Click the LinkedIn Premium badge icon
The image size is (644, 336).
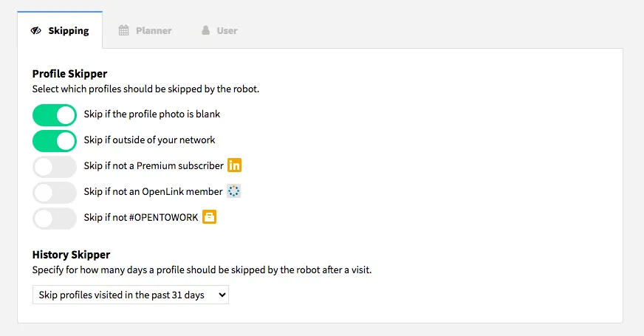pyautogui.click(x=235, y=165)
